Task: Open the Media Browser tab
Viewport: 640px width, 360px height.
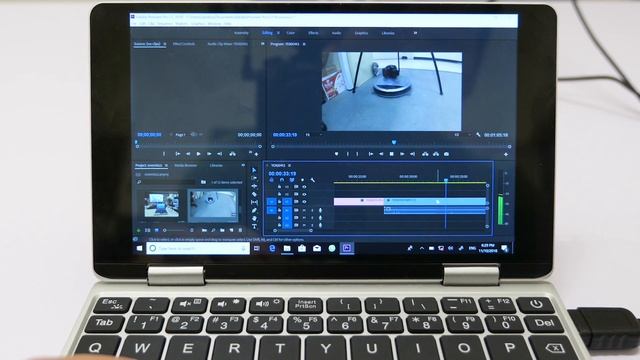Action: (186, 165)
